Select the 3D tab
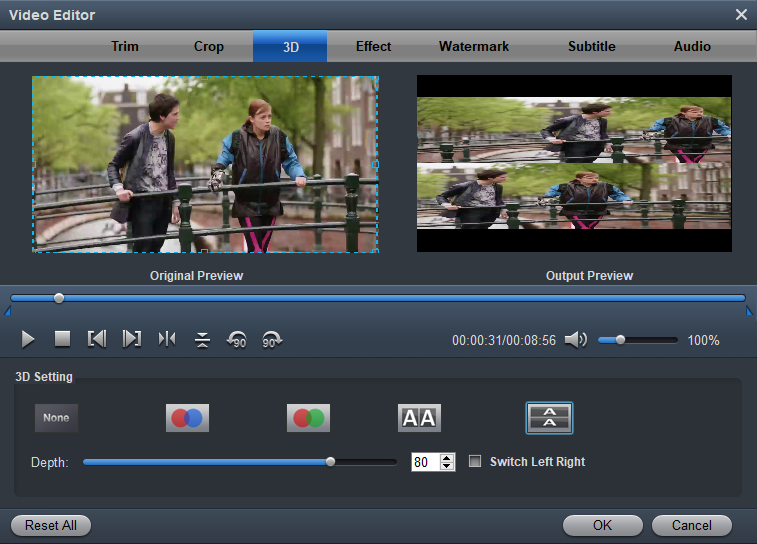Image resolution: width=757 pixels, height=544 pixels. pos(290,46)
